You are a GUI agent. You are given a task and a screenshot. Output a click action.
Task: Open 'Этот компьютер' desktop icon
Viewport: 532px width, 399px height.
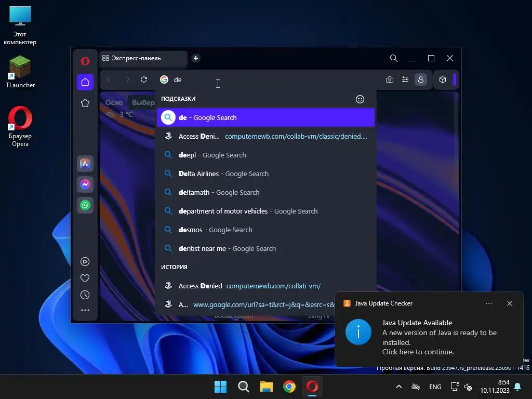(x=20, y=25)
